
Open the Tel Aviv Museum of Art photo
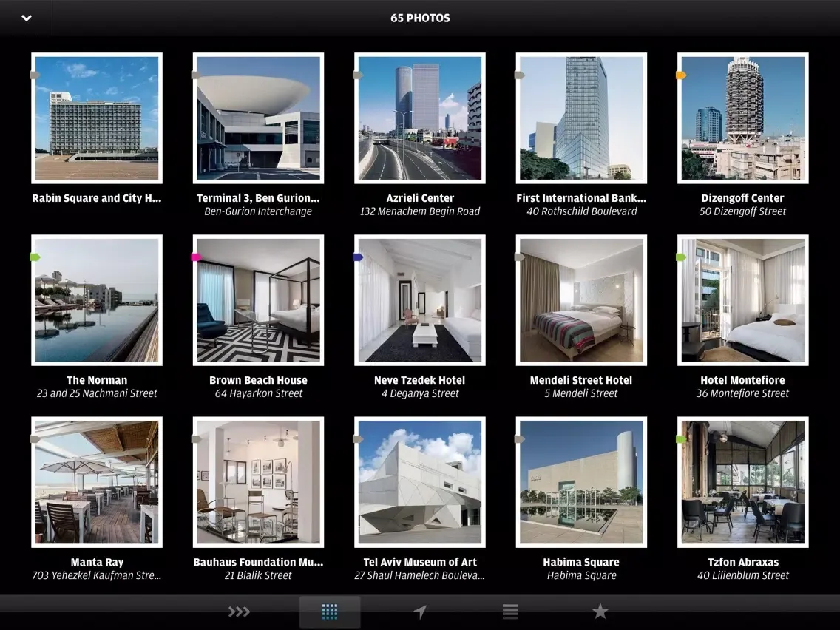420,482
